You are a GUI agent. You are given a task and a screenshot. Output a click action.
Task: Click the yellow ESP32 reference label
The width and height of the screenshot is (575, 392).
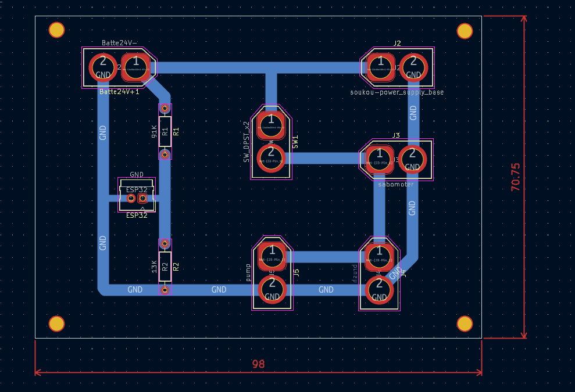click(x=137, y=215)
